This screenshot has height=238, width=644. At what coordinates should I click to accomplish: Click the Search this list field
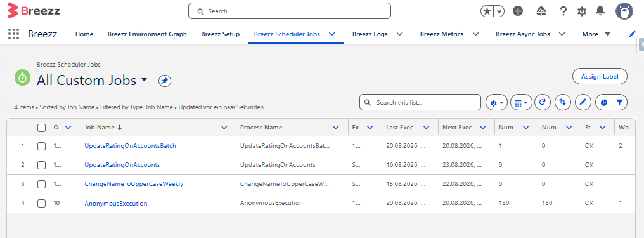(x=420, y=103)
